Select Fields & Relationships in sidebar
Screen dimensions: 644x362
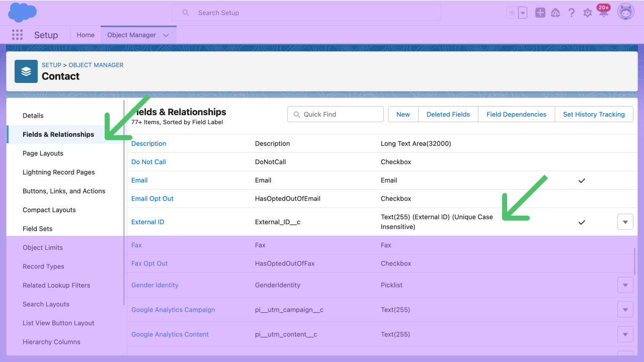58,134
